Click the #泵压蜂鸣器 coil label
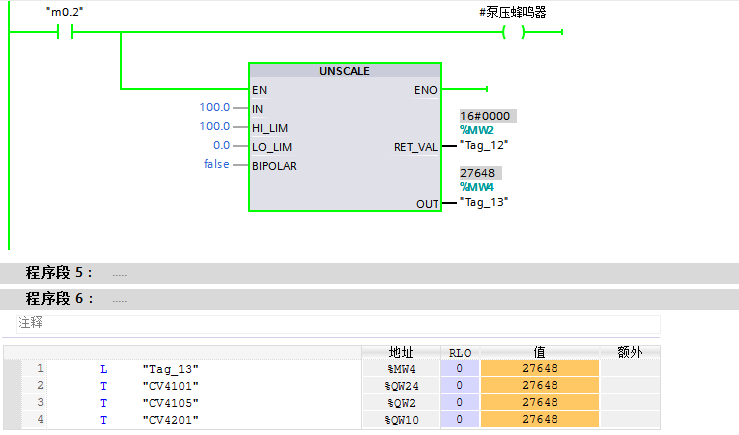739x435 pixels. (513, 12)
